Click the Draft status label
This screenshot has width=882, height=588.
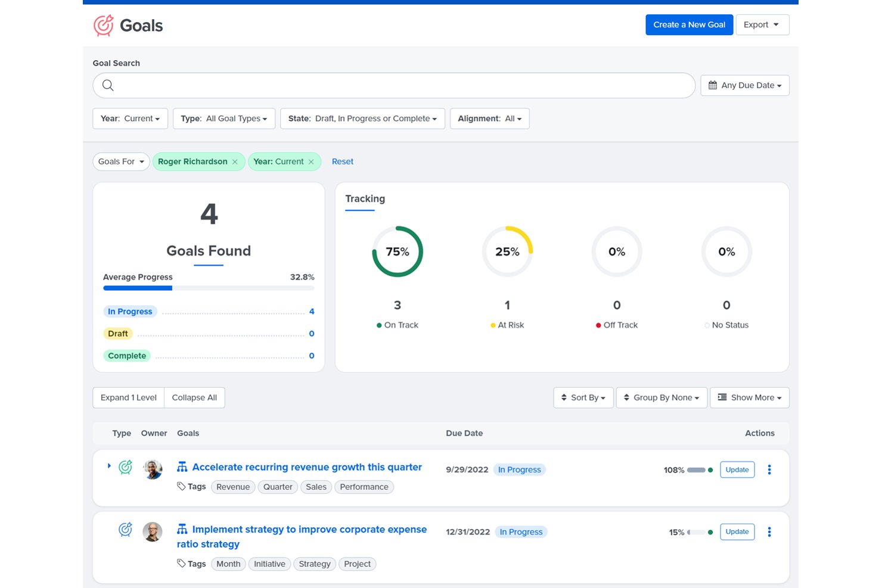pyautogui.click(x=118, y=334)
